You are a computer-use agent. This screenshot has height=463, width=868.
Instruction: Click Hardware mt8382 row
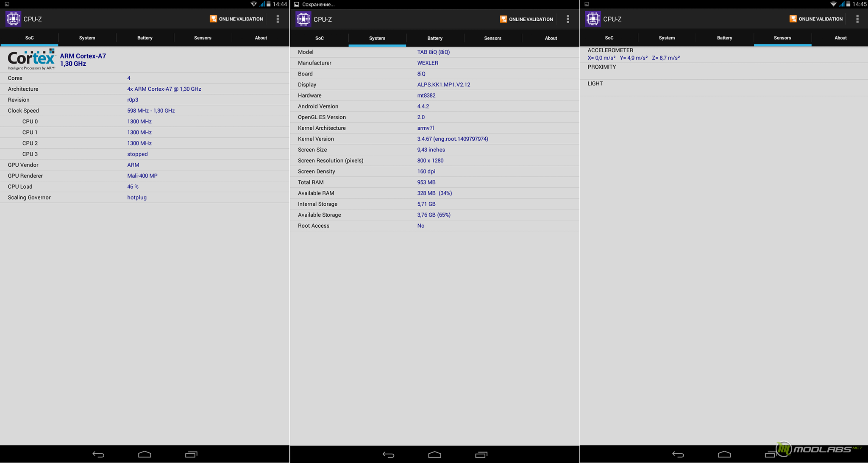pos(434,95)
